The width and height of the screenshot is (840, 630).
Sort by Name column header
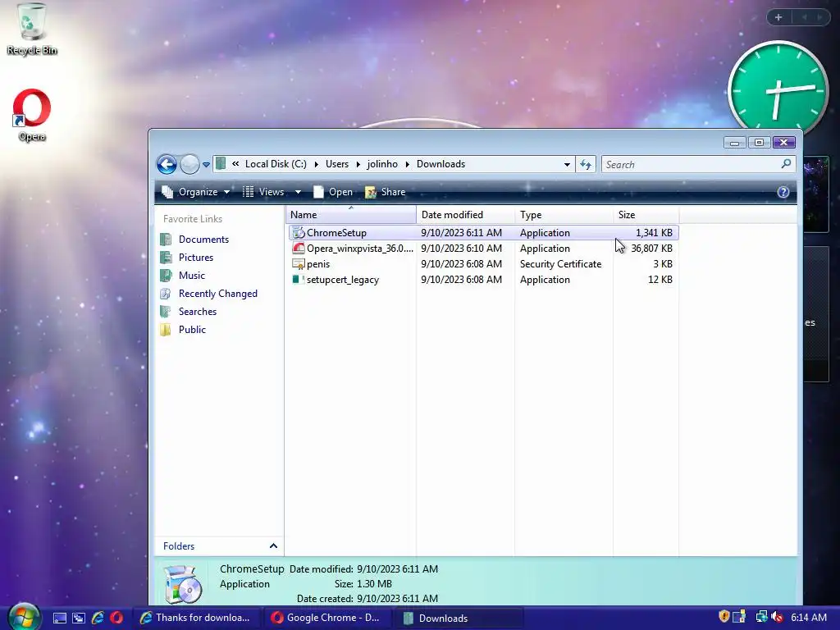[x=351, y=215]
